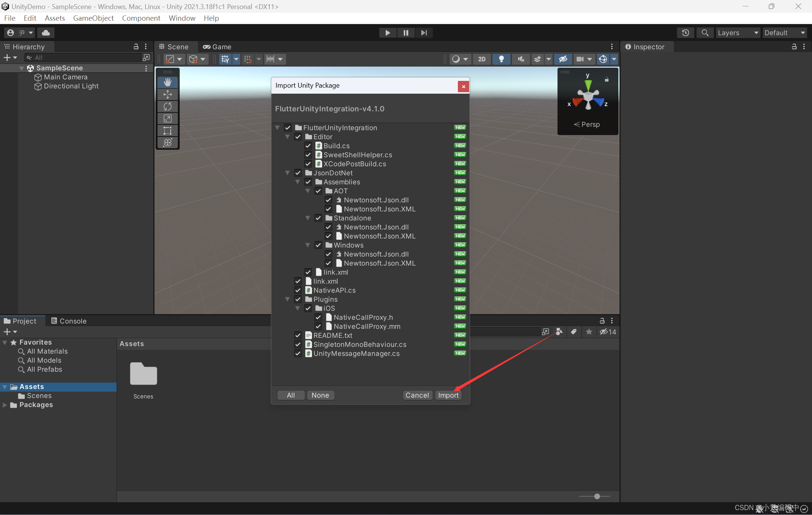812x515 pixels.
Task: Open the Undo History icon
Action: [x=686, y=33]
